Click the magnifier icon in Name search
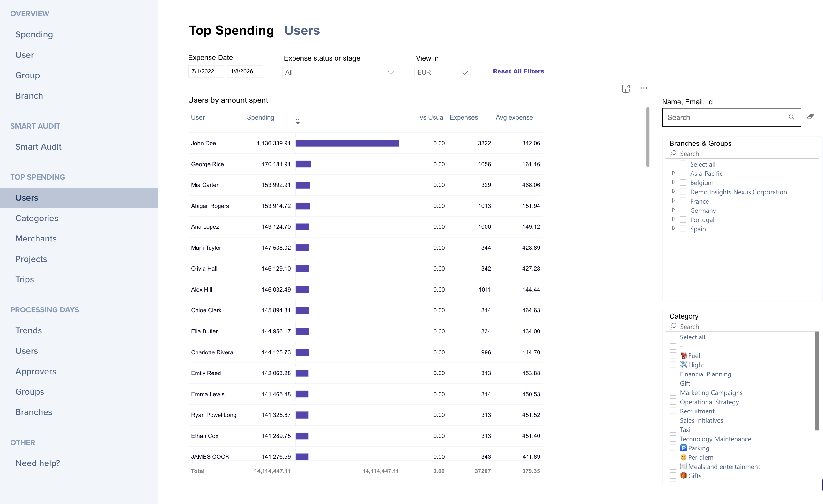 click(791, 117)
